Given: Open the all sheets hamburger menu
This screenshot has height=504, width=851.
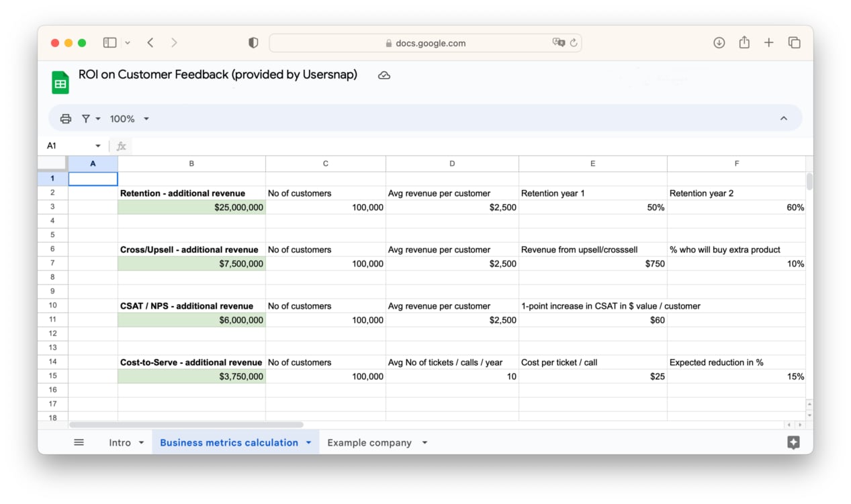Looking at the screenshot, I should [x=79, y=442].
